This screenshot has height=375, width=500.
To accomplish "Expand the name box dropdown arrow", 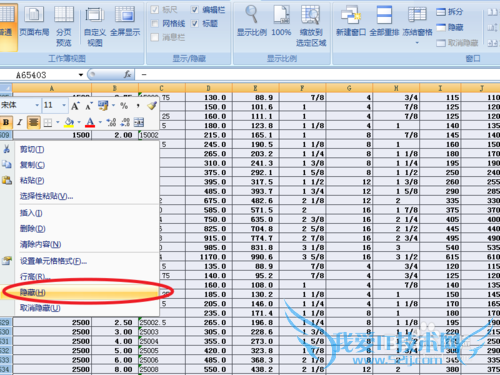I will pyautogui.click(x=81, y=75).
